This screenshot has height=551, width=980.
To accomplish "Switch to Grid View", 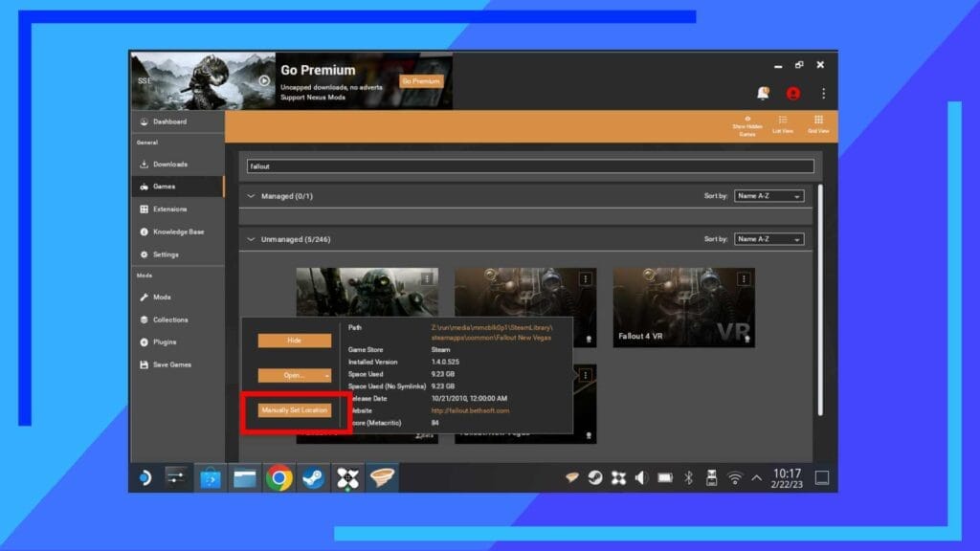I will pyautogui.click(x=818, y=125).
